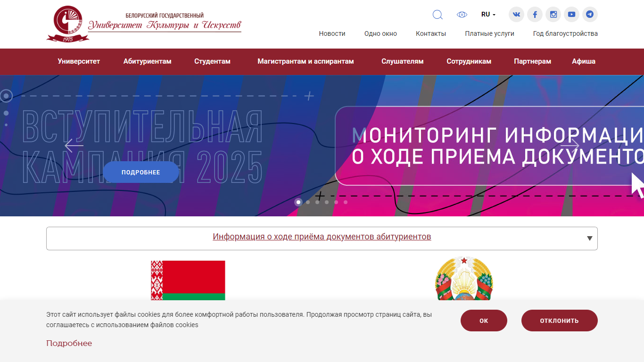644x362 pixels.
Task: Open the VK social network icon
Action: click(x=516, y=15)
